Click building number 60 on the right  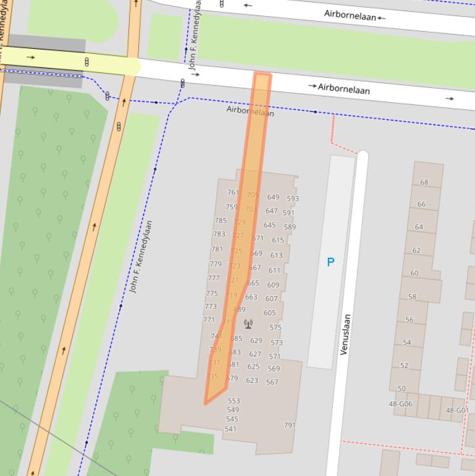coord(414,273)
